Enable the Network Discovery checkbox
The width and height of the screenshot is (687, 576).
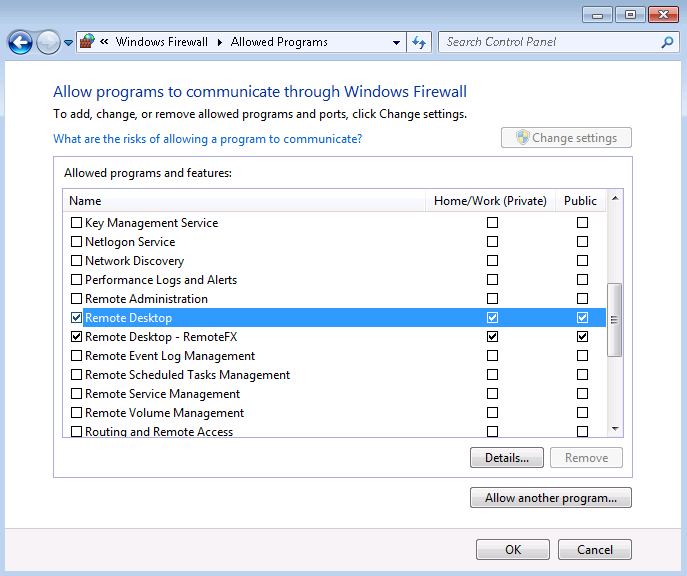[x=76, y=261]
